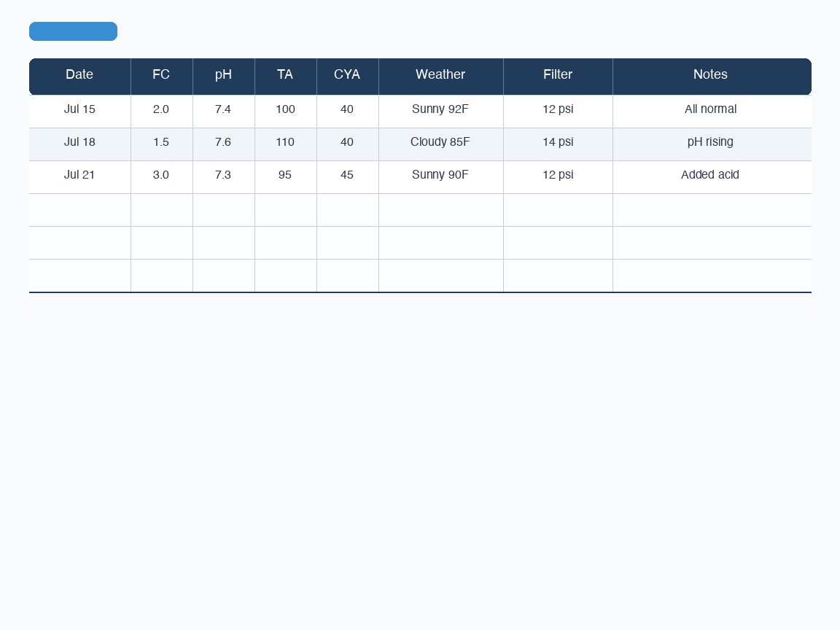Select the FC value 2.0

[162, 112]
